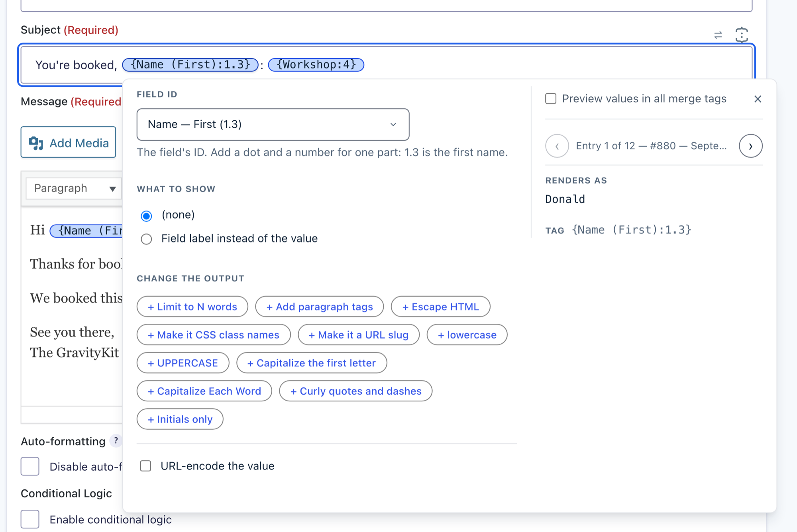Click into the Subject input field
This screenshot has height=532, width=797.
coord(387,65)
